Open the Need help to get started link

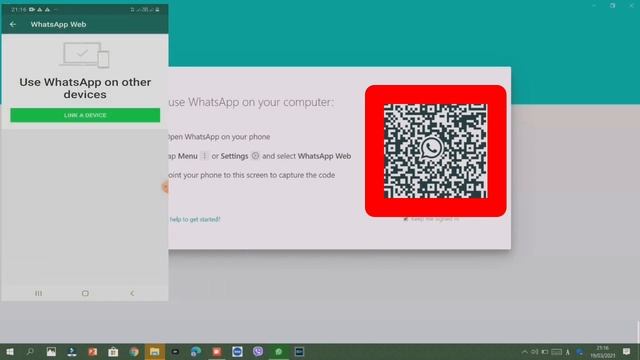coord(195,220)
